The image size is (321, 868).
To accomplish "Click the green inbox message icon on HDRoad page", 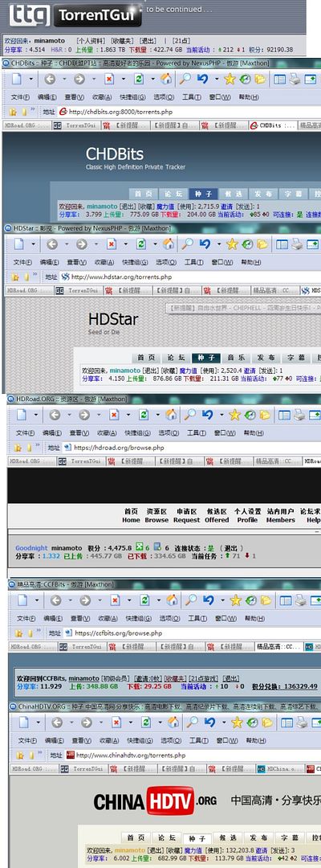I will (x=140, y=547).
